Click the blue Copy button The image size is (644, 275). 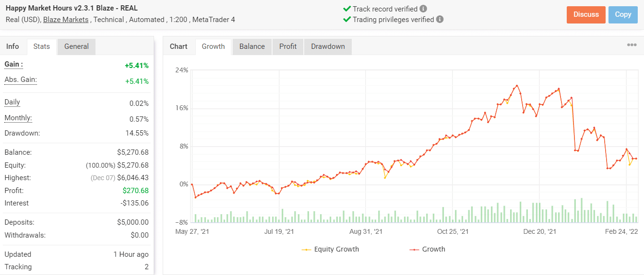pyautogui.click(x=623, y=14)
